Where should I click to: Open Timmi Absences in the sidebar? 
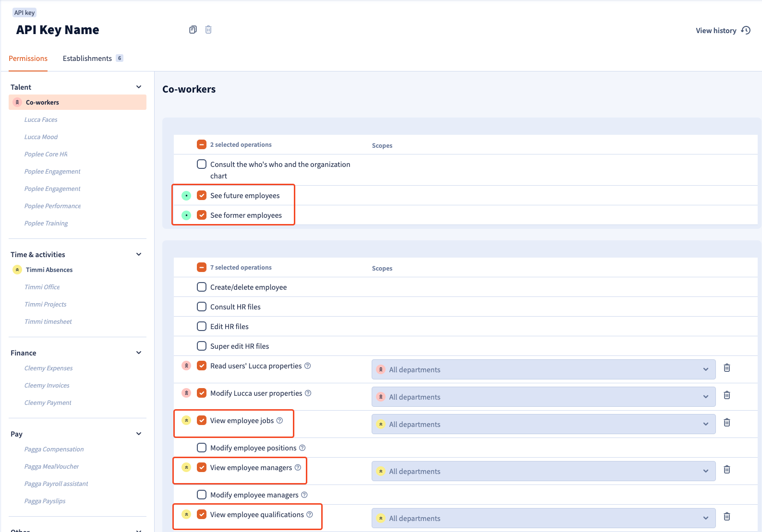click(49, 270)
